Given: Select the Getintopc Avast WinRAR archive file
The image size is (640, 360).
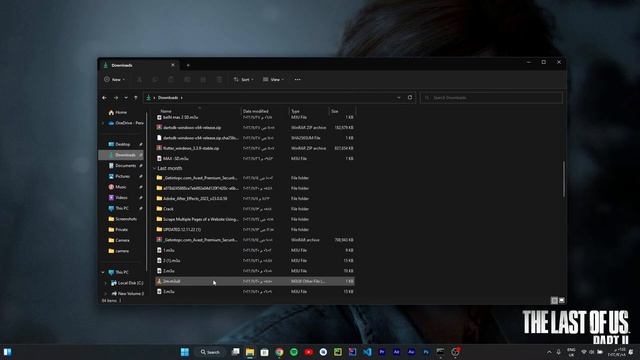Looking at the screenshot, I should point(255,240).
